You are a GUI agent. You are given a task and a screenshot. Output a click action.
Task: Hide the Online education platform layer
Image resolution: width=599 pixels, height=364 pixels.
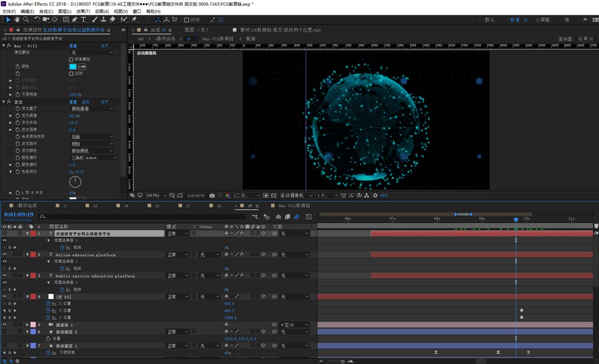[x=5, y=255]
